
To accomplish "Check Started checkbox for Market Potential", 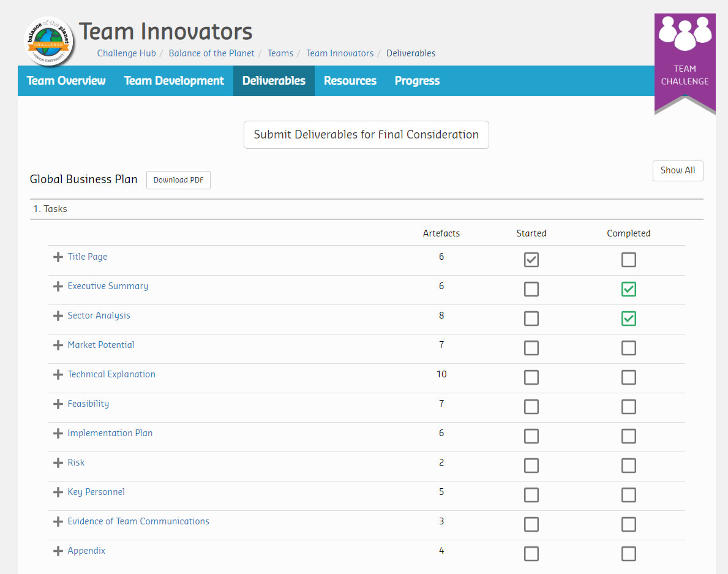I will pos(531,348).
